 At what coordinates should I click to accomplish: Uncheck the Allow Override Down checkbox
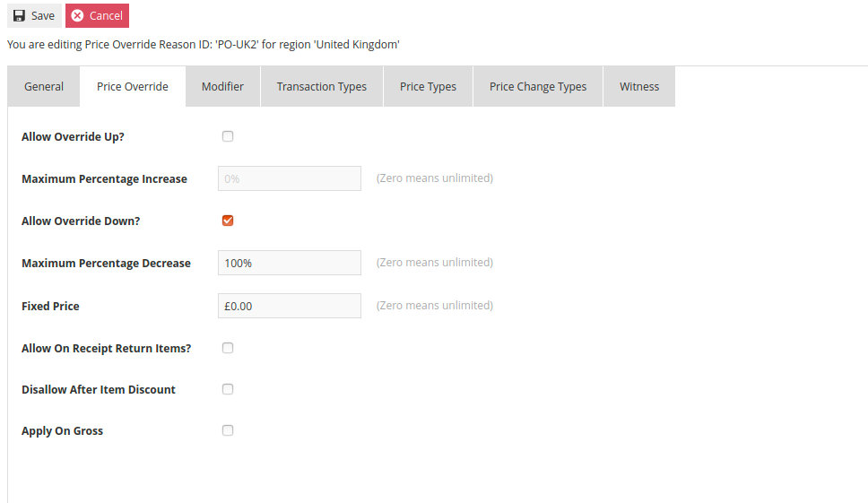pyautogui.click(x=228, y=221)
